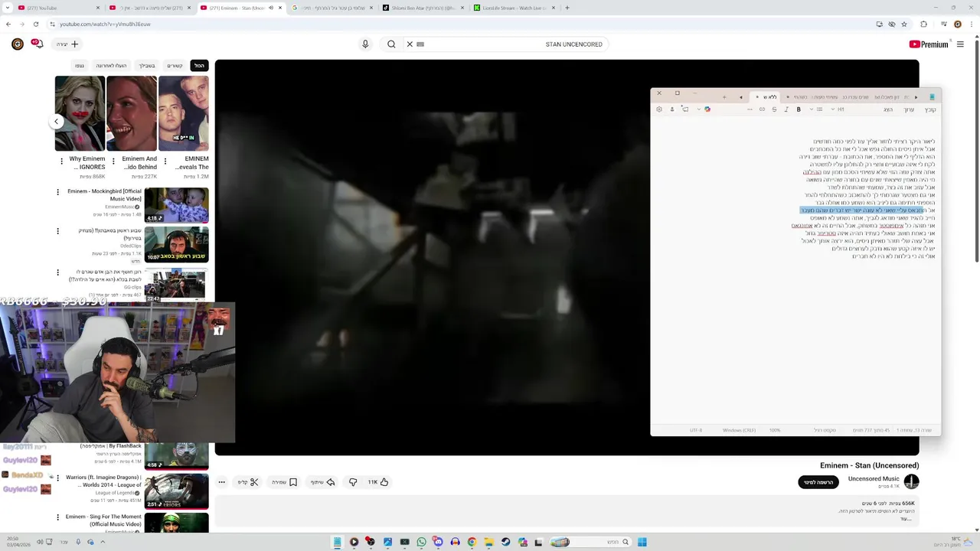The width and height of the screenshot is (980, 551).
Task: Open Notepad's more formatting ellipsis
Action: pyautogui.click(x=750, y=109)
